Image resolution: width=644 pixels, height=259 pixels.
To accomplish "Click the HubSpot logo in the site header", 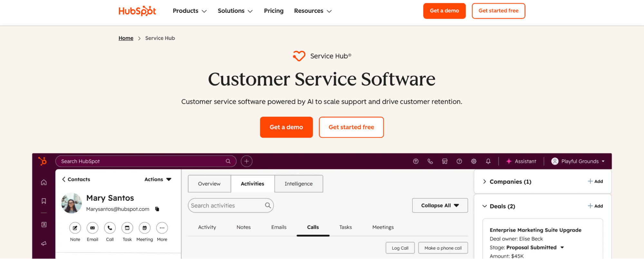I will point(137,11).
